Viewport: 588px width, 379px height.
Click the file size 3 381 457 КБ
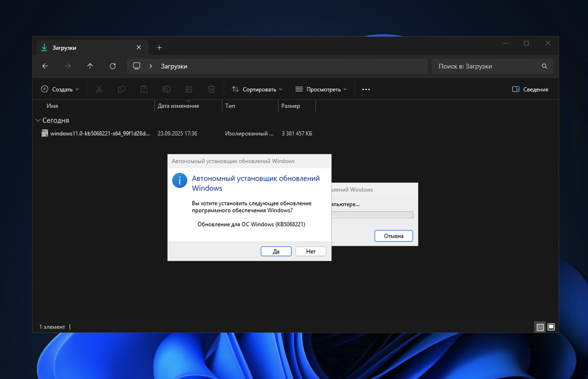tap(297, 133)
